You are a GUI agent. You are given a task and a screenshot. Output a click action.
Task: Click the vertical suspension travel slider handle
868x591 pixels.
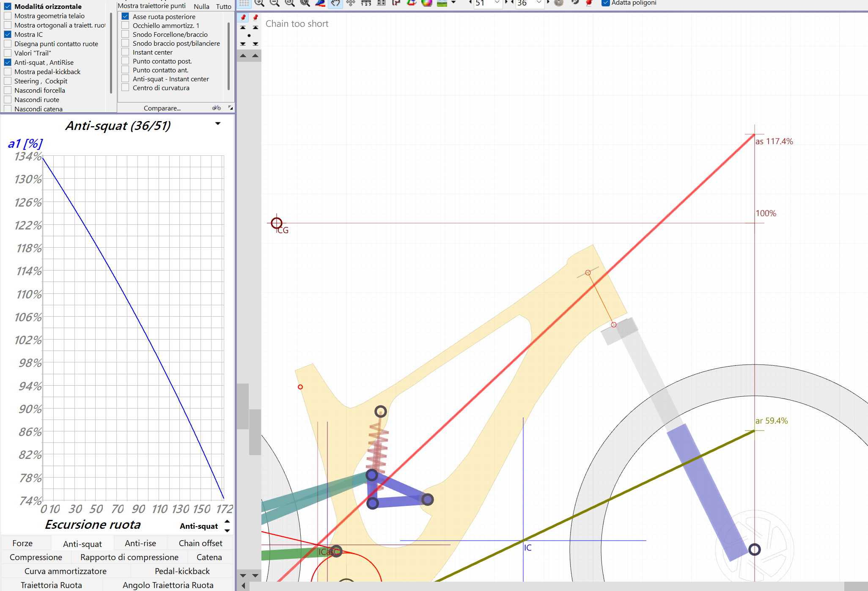[x=243, y=406]
